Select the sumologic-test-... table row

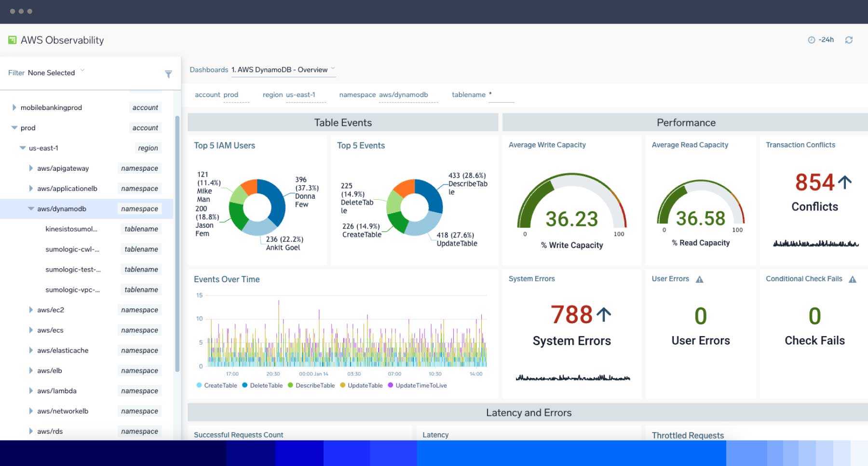click(x=87, y=270)
